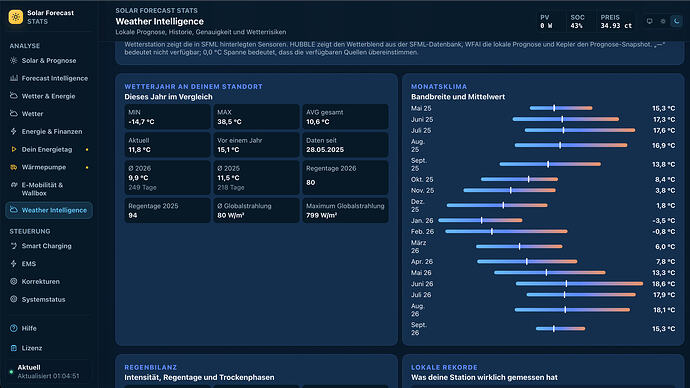Click the Smart Charging plug icon
This screenshot has height=388, width=690.
tap(14, 246)
